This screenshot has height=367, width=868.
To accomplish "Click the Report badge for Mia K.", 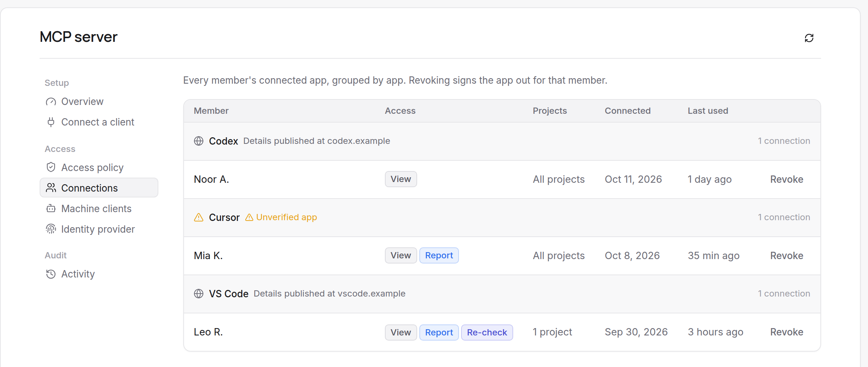I will pos(439,255).
